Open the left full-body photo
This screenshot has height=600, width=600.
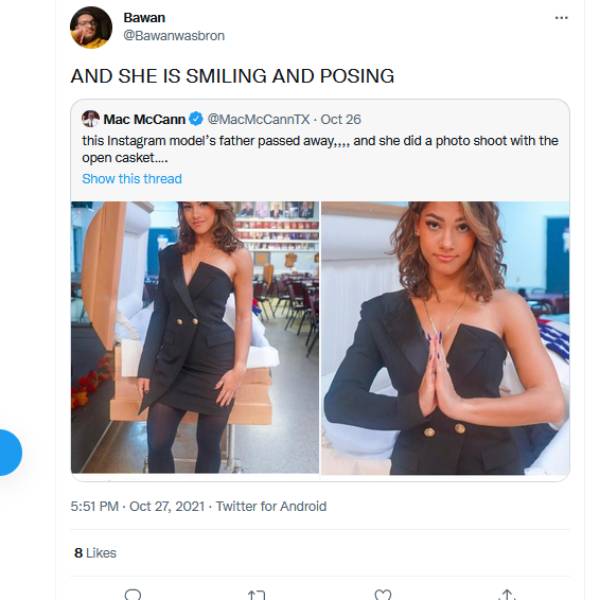[x=195, y=336]
